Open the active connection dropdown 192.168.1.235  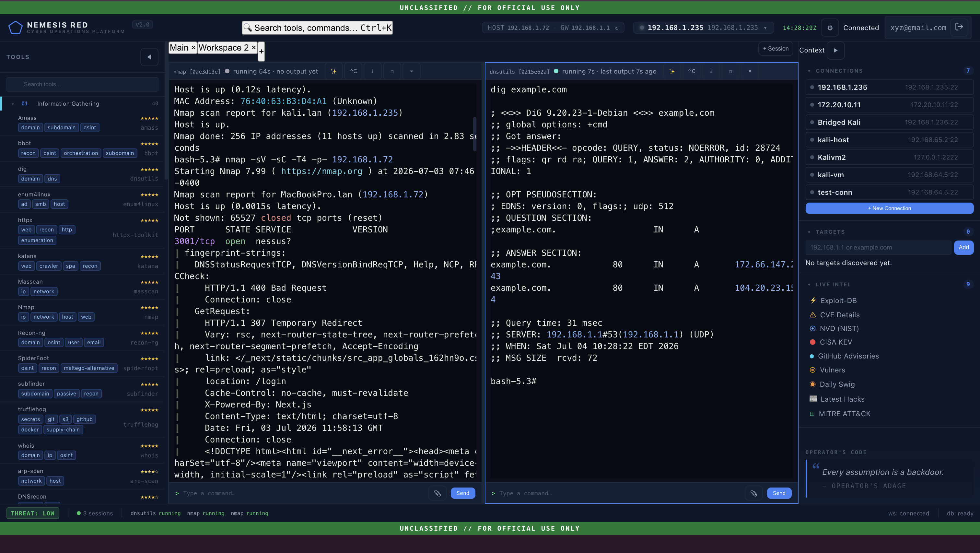tap(703, 28)
